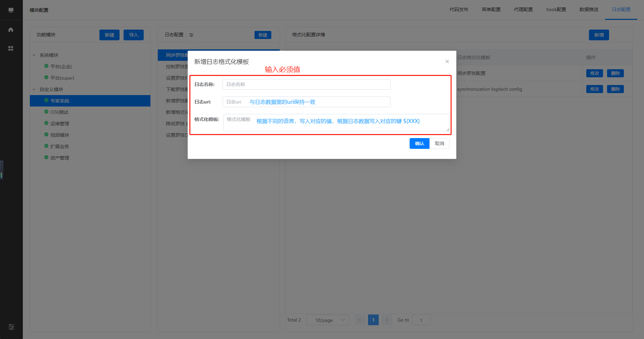Select 运维管理 in the module tree
644x339 pixels.
tap(59, 124)
